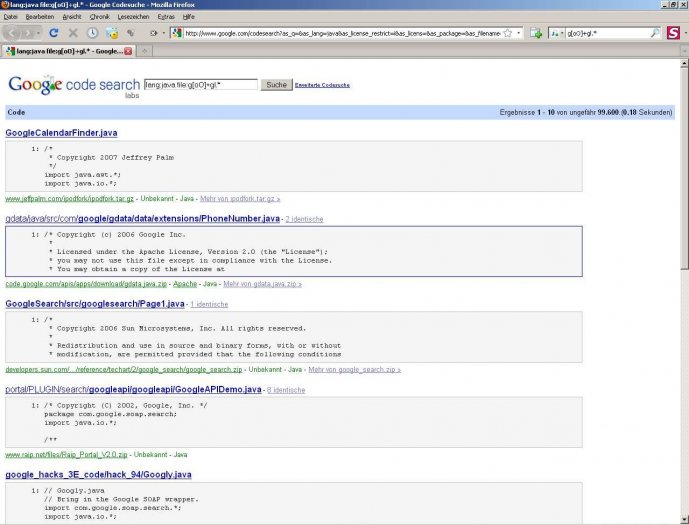
Task: Open the Erweiterte Codesuche link
Action: click(x=322, y=85)
